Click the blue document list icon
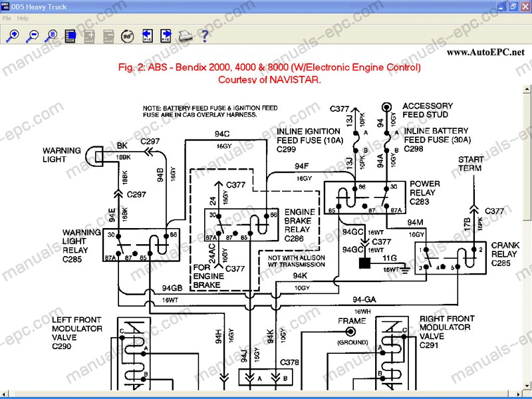This screenshot has width=532, height=399. click(70, 36)
